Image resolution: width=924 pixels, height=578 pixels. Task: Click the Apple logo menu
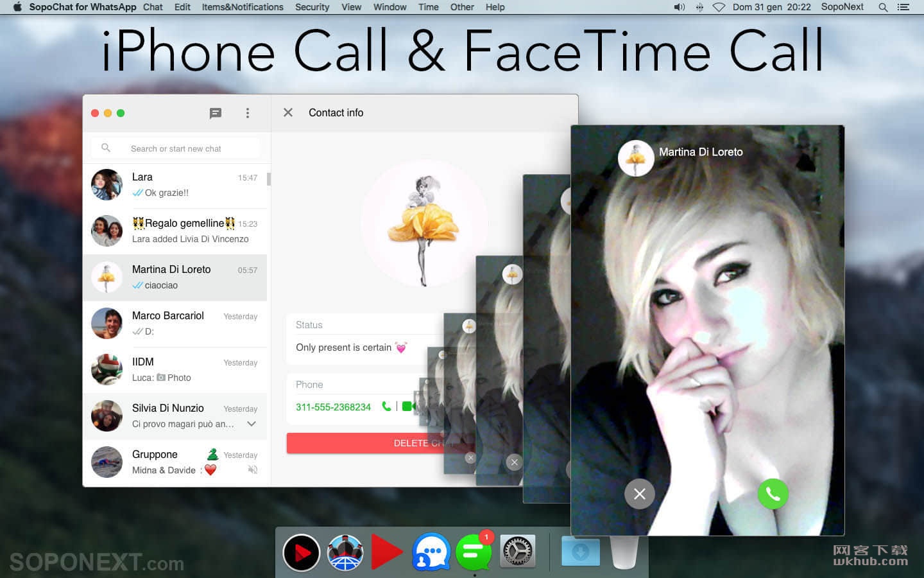pos(17,7)
